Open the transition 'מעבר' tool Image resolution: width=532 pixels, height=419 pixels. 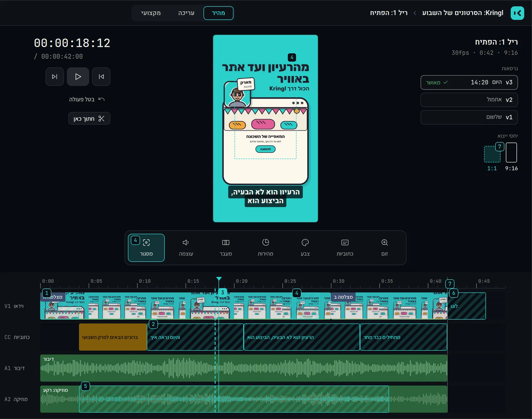pyautogui.click(x=226, y=248)
